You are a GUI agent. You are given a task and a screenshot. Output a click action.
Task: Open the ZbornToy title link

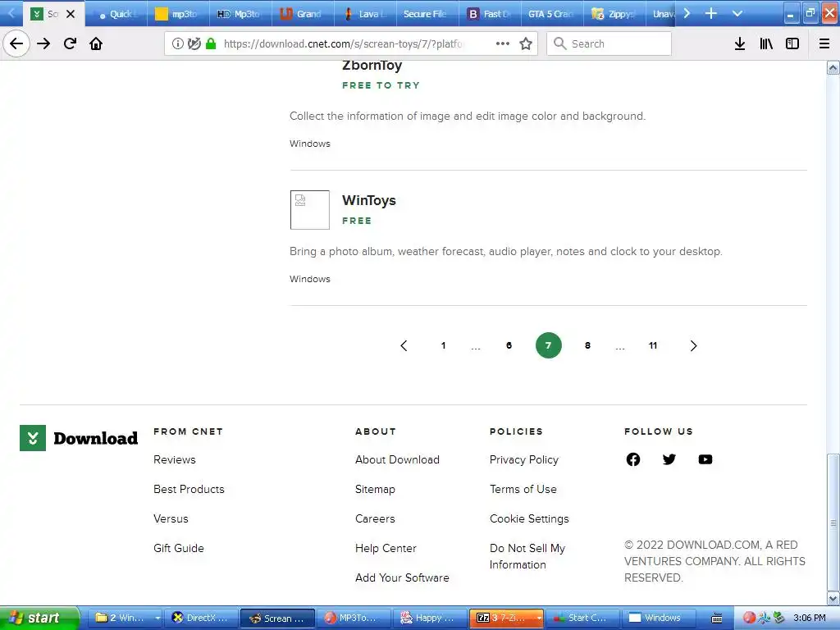(x=372, y=66)
